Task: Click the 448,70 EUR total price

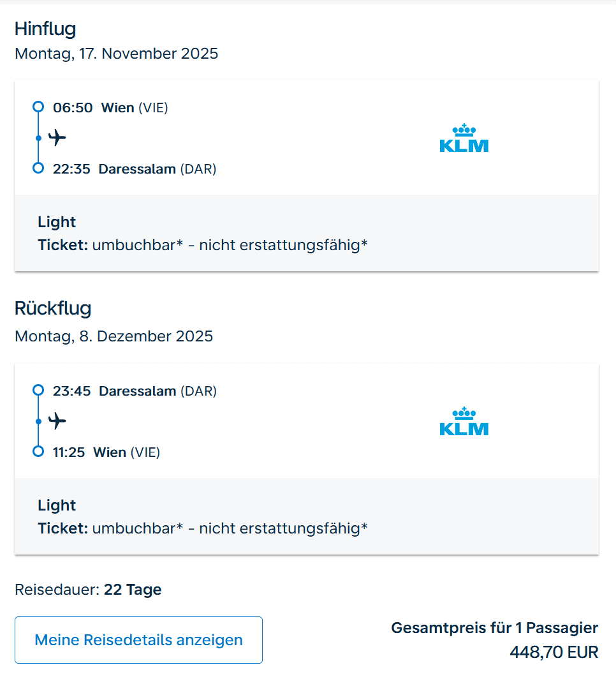Action: (x=554, y=652)
